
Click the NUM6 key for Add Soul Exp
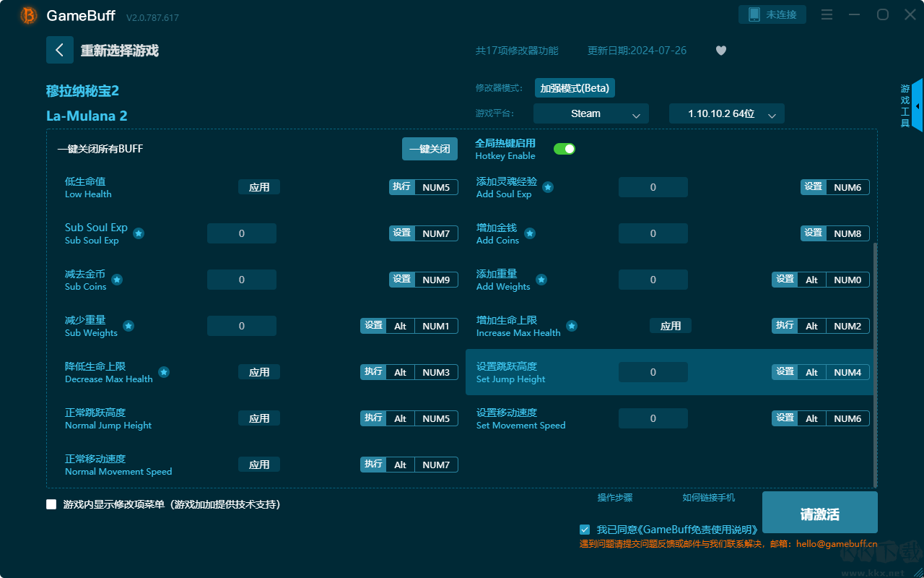coord(847,187)
